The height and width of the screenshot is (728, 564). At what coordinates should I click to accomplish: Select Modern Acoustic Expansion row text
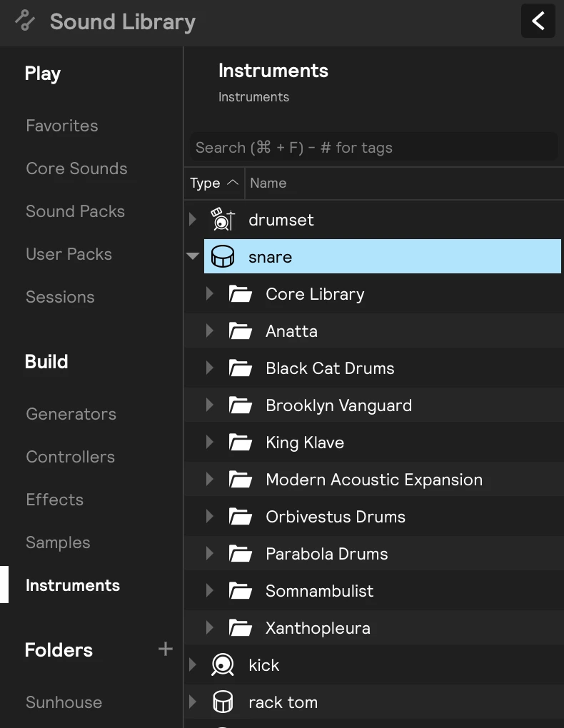(374, 480)
